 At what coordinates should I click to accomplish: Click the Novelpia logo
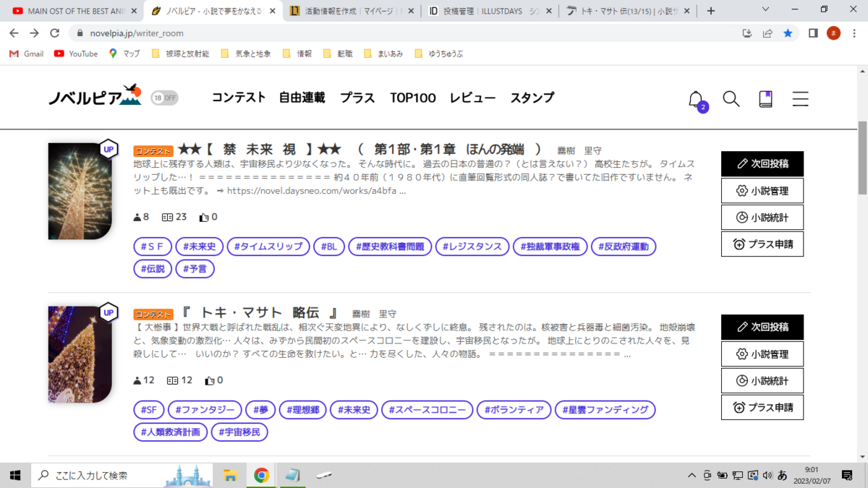point(95,95)
